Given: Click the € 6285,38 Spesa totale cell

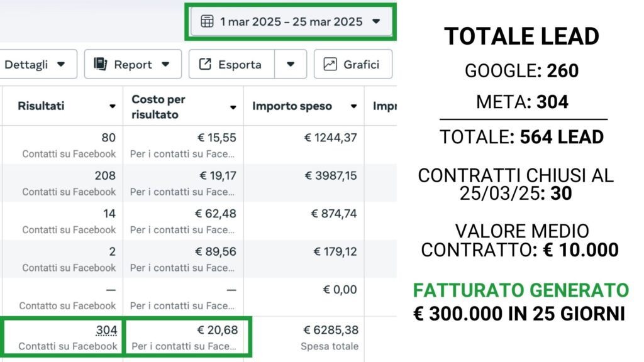Looking at the screenshot, I should pyautogui.click(x=330, y=331).
